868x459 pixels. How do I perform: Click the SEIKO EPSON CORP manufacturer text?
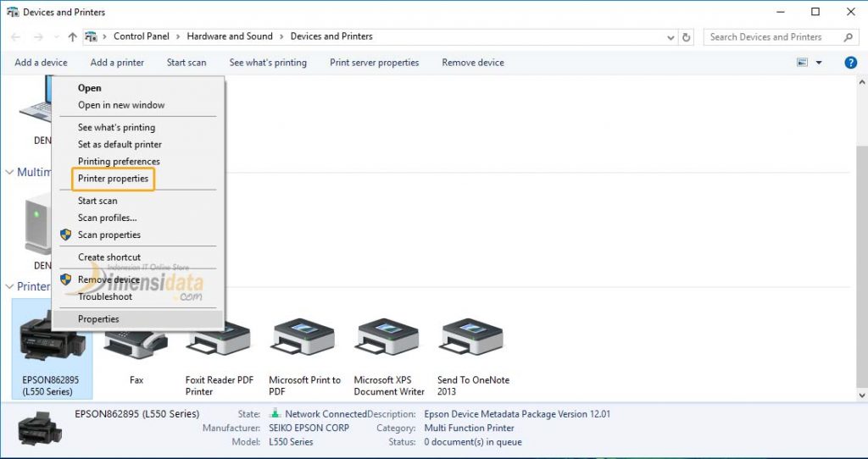coord(309,428)
